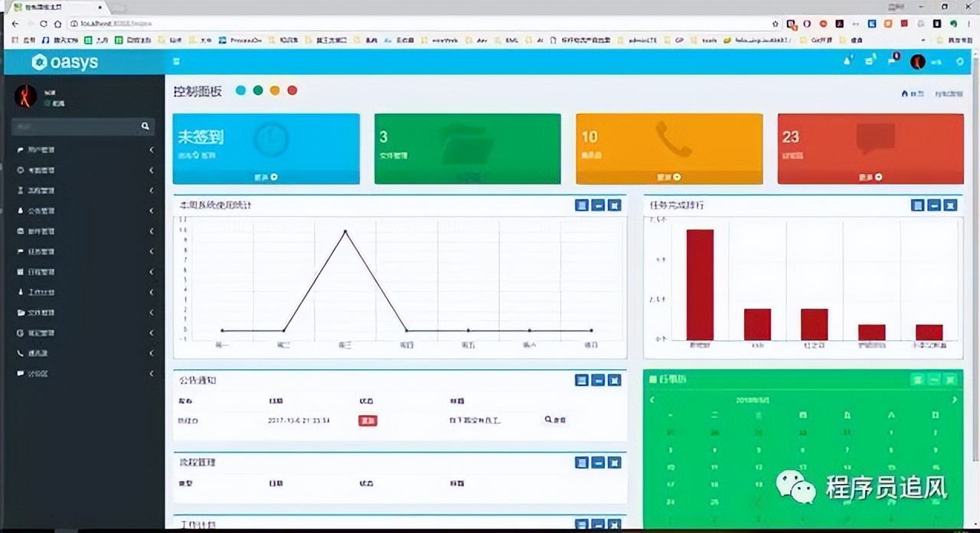This screenshot has width=980, height=533.
Task: Expand the 通讯录 chevron in sidebar
Action: (152, 353)
